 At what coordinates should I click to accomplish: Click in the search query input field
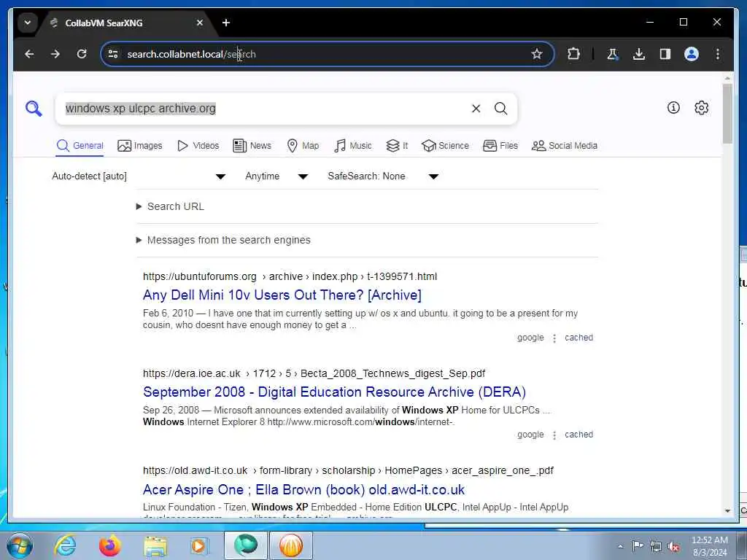pyautogui.click(x=265, y=109)
